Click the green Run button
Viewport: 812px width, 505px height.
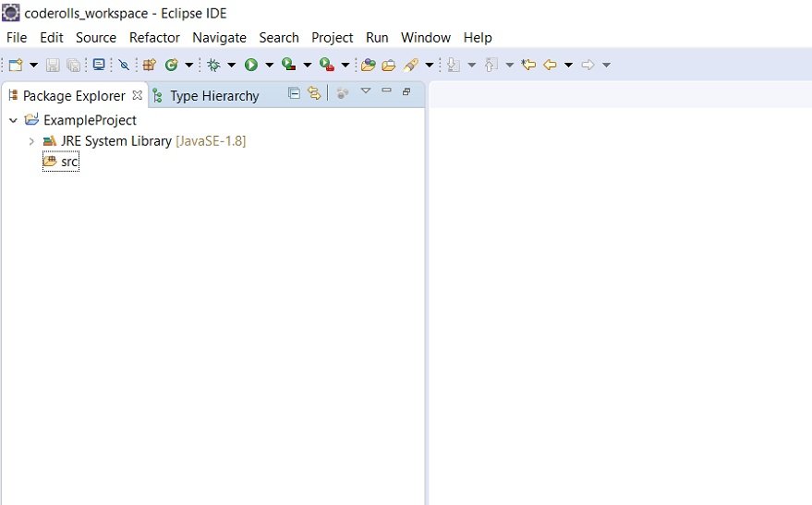click(x=251, y=65)
